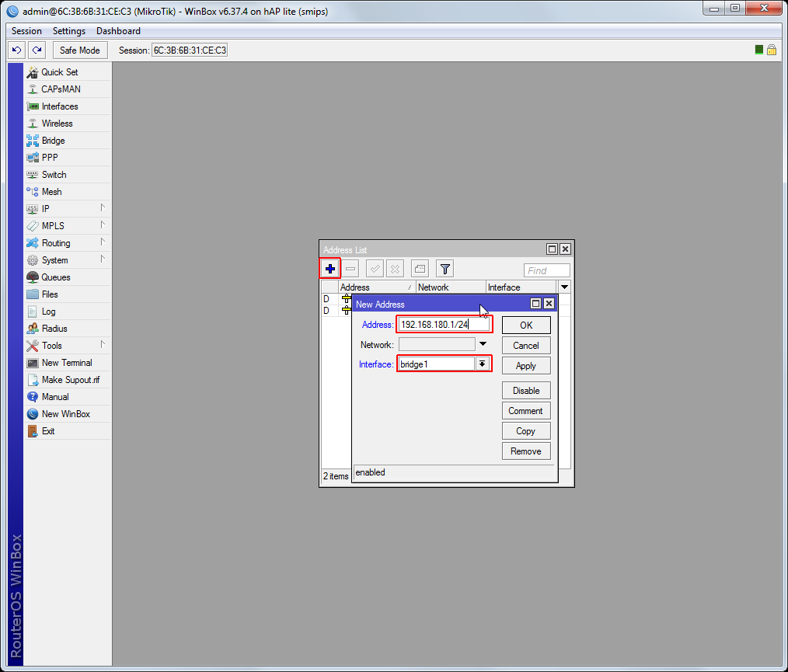Toggle the Safe Mode button

[x=79, y=50]
